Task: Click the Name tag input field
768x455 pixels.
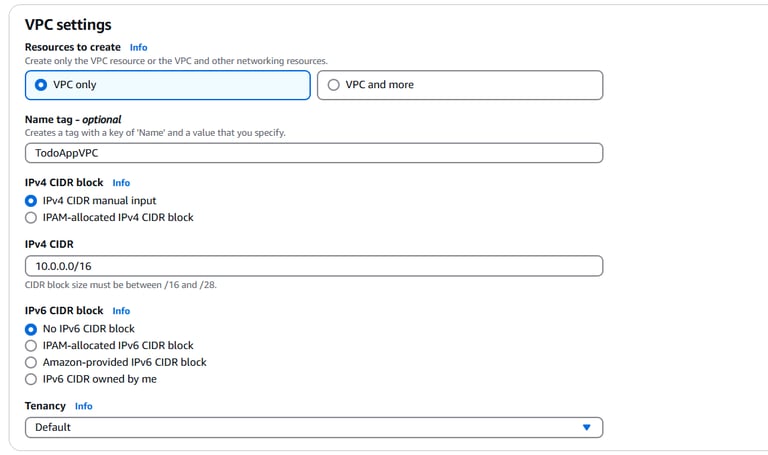Action: [313, 153]
